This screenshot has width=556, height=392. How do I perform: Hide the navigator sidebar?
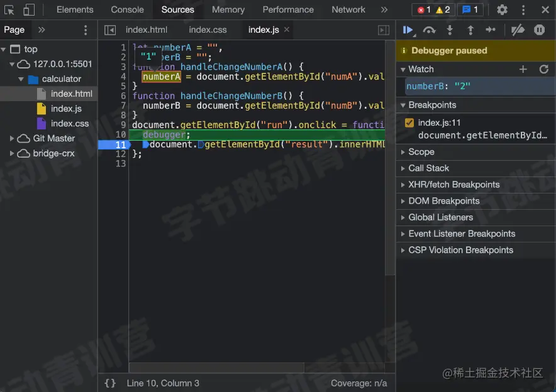[x=110, y=30]
